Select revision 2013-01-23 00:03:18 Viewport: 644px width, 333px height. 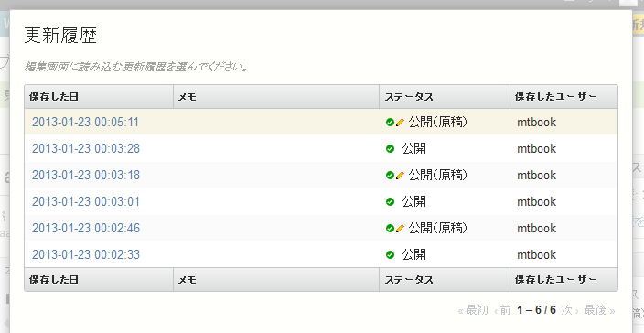[86, 176]
